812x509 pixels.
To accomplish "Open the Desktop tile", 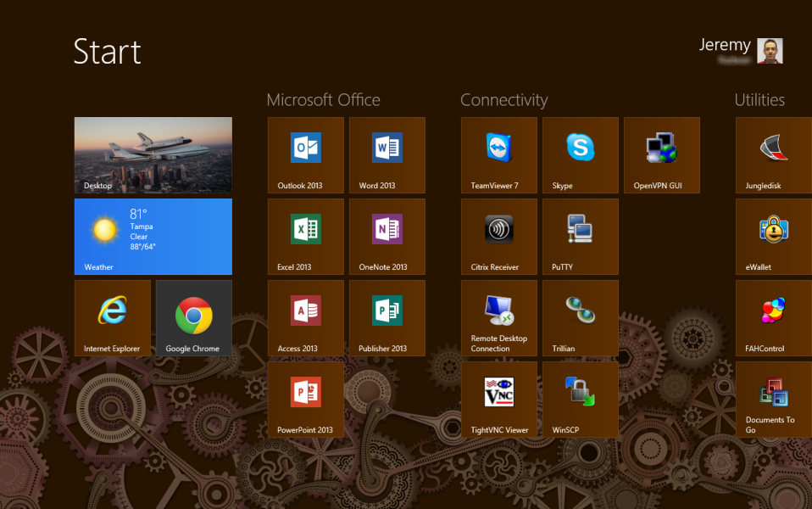I will 153,155.
